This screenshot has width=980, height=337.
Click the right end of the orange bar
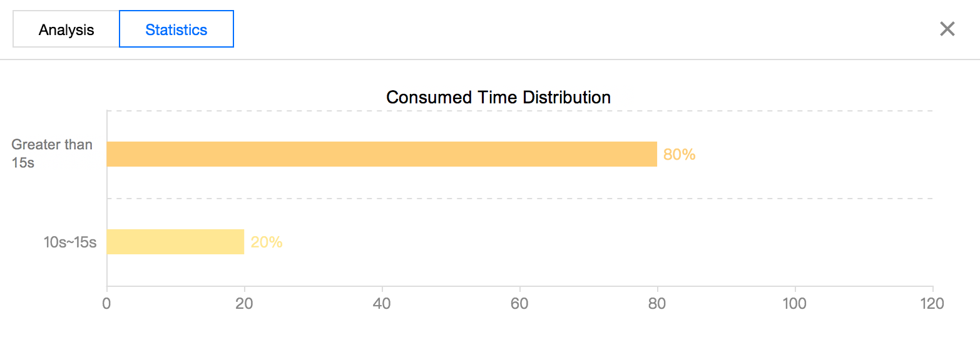654,154
